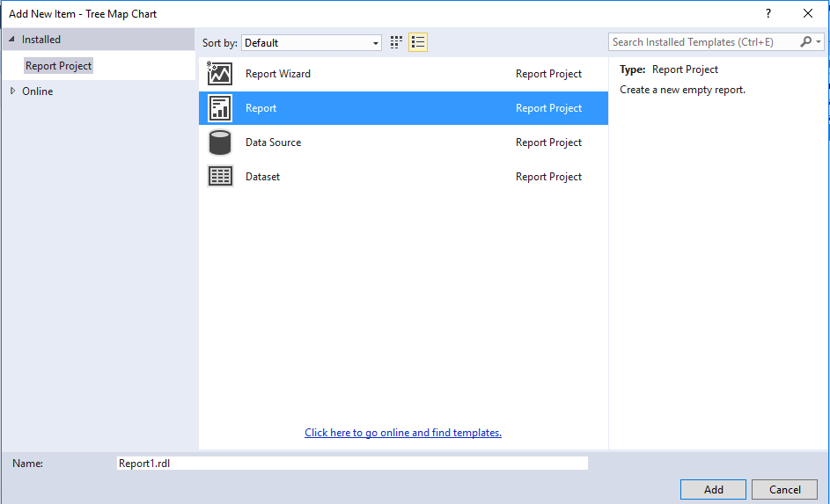This screenshot has height=504, width=830.
Task: Open the online templates link
Action: pyautogui.click(x=403, y=433)
